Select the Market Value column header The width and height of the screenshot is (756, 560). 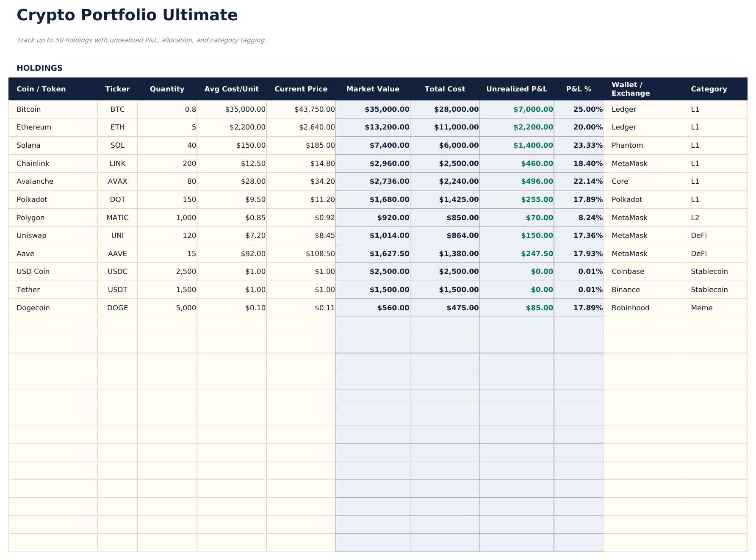373,89
